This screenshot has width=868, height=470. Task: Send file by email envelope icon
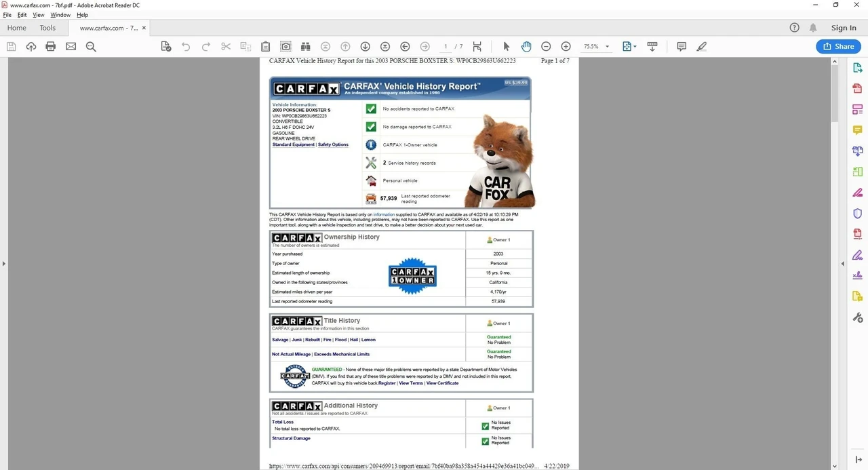tap(71, 47)
